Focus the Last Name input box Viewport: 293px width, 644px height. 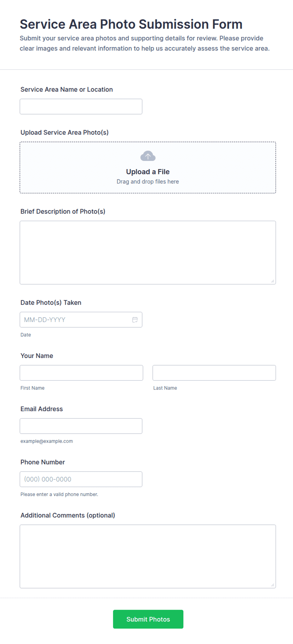coord(214,373)
